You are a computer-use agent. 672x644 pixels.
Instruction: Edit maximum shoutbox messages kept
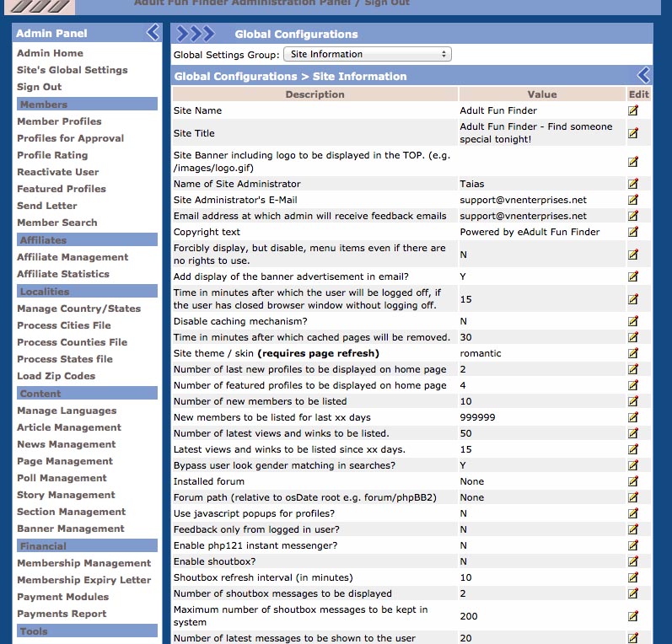tap(633, 616)
